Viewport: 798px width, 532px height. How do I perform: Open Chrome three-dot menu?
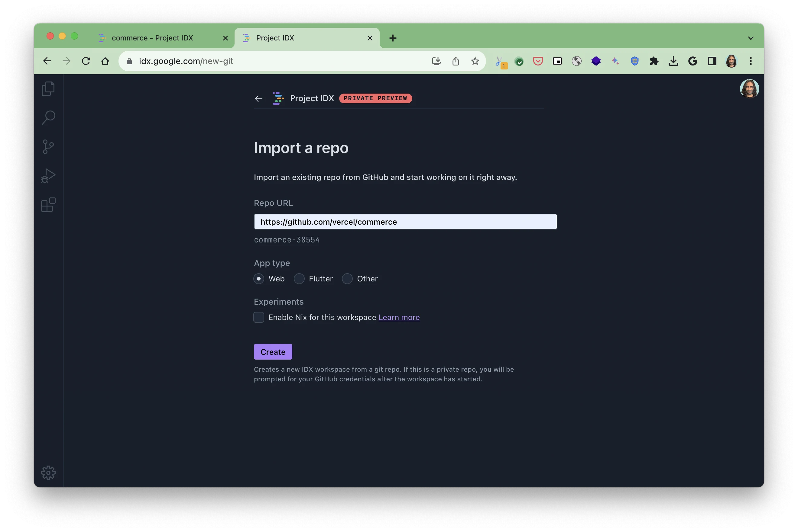pyautogui.click(x=751, y=61)
